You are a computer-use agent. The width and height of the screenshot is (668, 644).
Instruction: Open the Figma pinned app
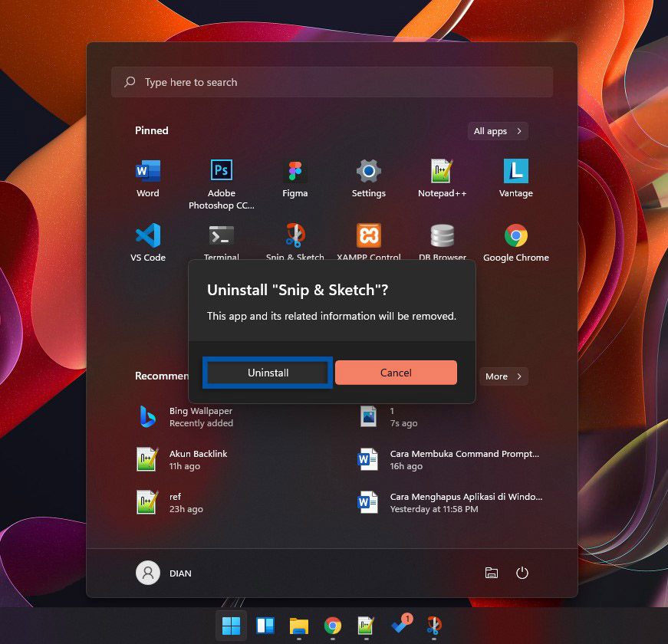295,171
